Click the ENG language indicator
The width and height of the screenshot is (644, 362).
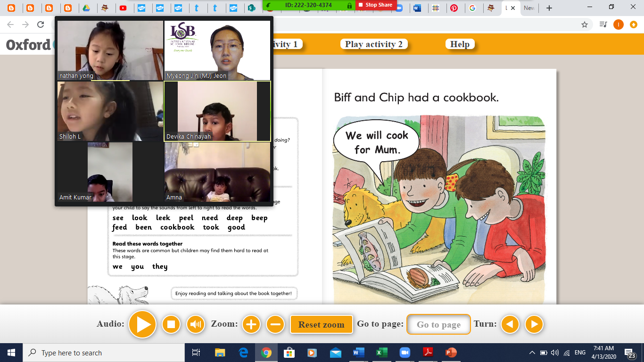[580, 353]
